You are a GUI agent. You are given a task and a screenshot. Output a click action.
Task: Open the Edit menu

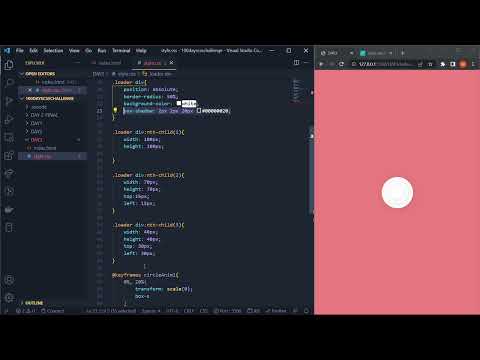coord(33,51)
